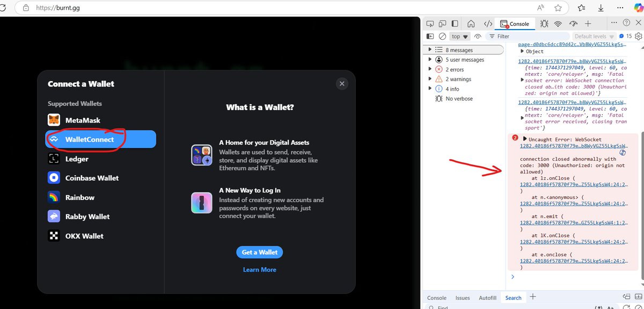Select OKX Wallet option

tap(101, 236)
